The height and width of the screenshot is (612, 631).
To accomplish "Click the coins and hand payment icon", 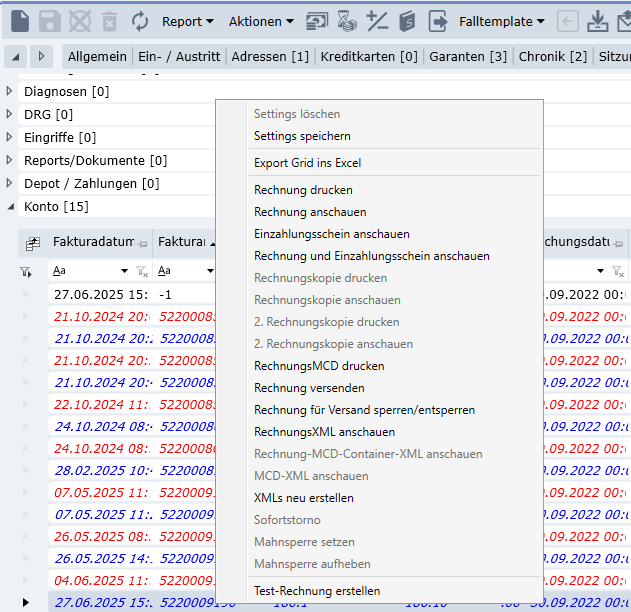I will coord(347,21).
